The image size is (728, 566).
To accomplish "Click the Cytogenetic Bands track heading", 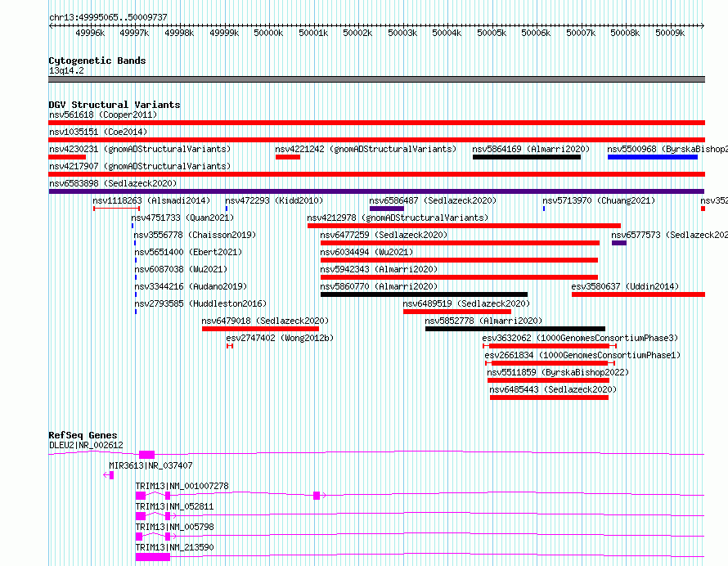I will [97, 61].
